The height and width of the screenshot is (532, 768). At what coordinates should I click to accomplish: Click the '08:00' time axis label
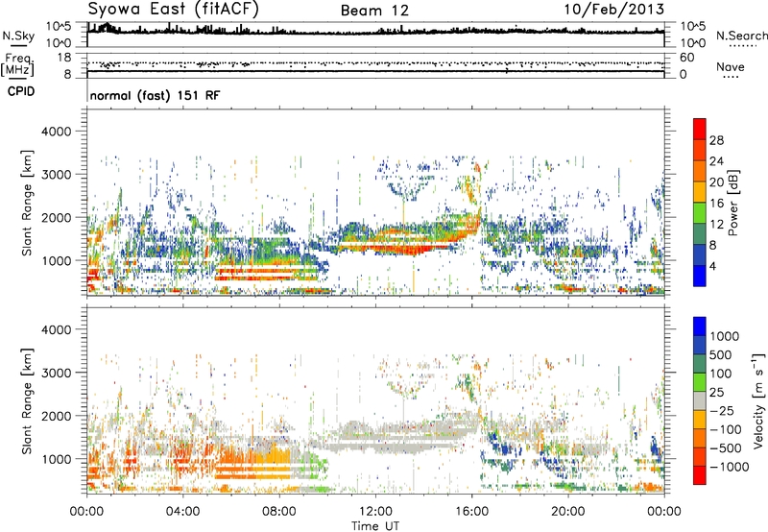[279, 512]
